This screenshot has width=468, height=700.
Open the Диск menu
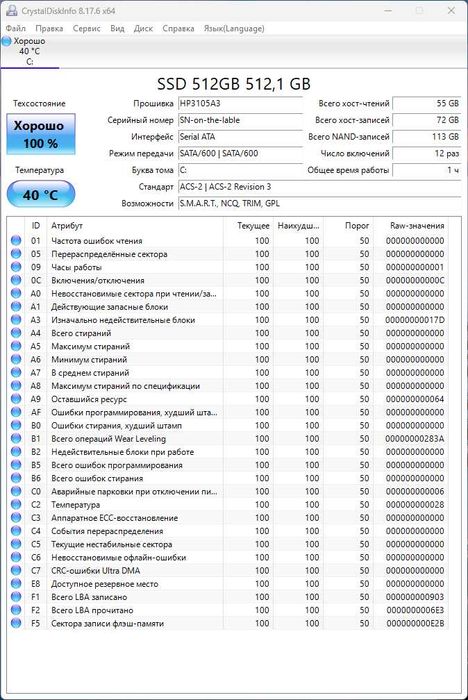143,28
